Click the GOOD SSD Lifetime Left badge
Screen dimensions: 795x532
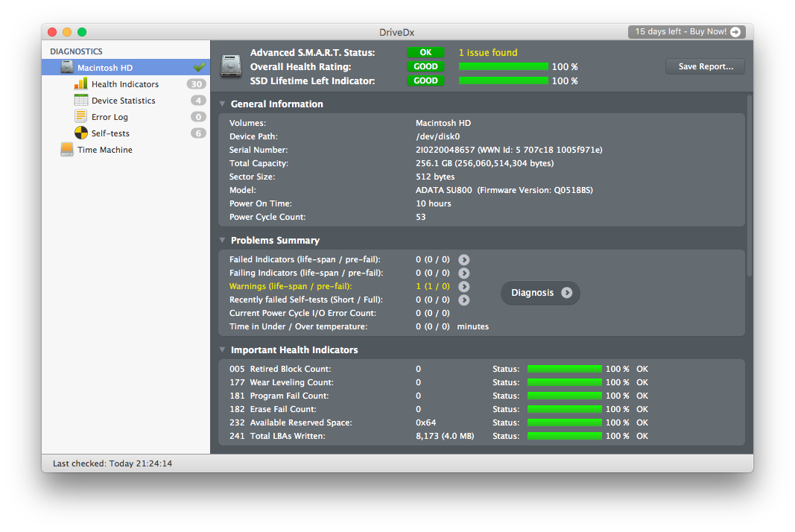point(425,80)
